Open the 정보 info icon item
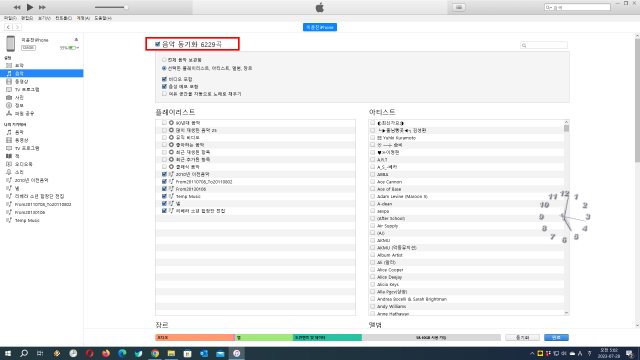Image resolution: width=640 pixels, height=360 pixels. click(9, 105)
